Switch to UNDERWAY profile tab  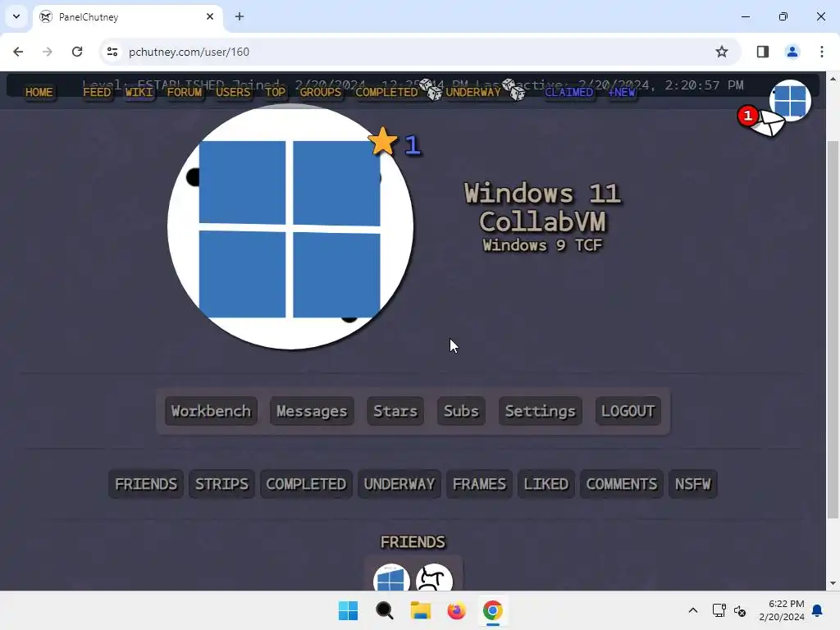point(399,484)
